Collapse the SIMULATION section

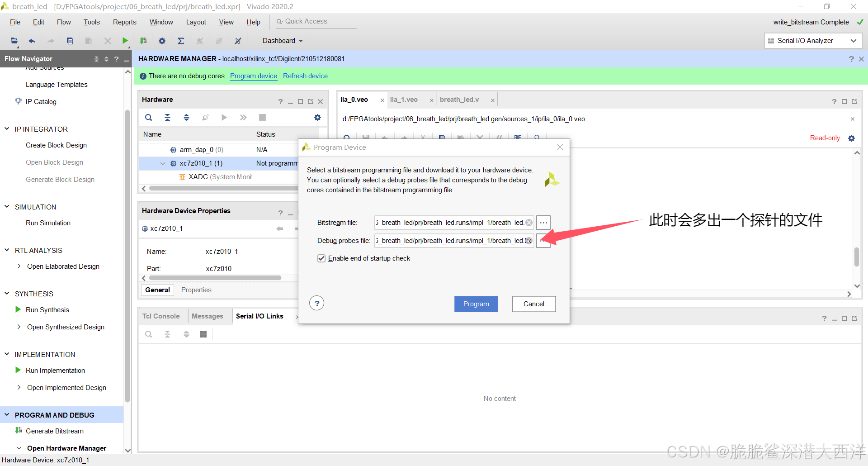pyautogui.click(x=7, y=207)
